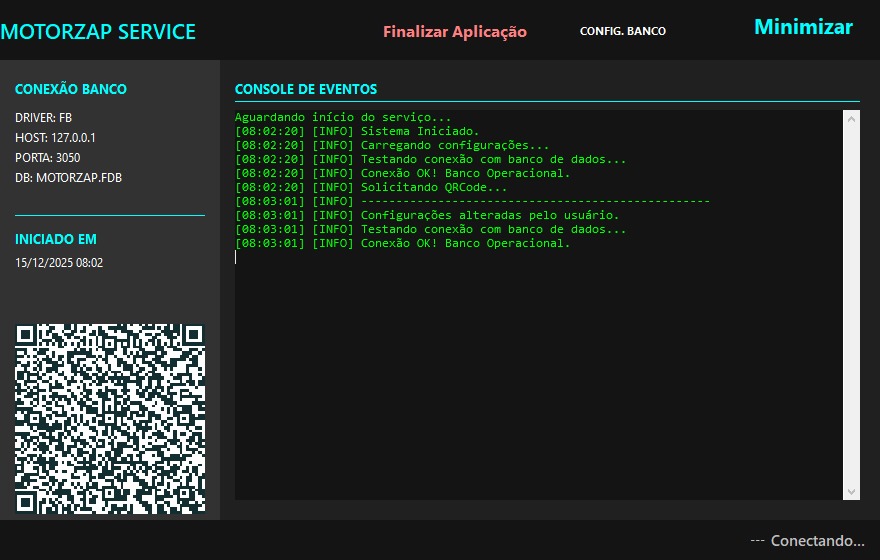Screen dimensions: 880x560
Task: Select the PORTA: 3050 label
Action: click(x=47, y=158)
